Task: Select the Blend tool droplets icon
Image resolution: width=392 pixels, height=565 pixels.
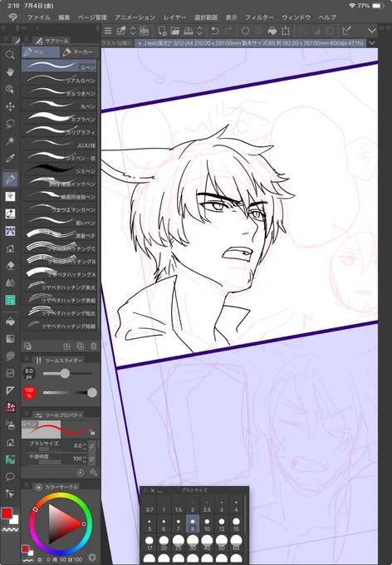Action: pos(10,282)
